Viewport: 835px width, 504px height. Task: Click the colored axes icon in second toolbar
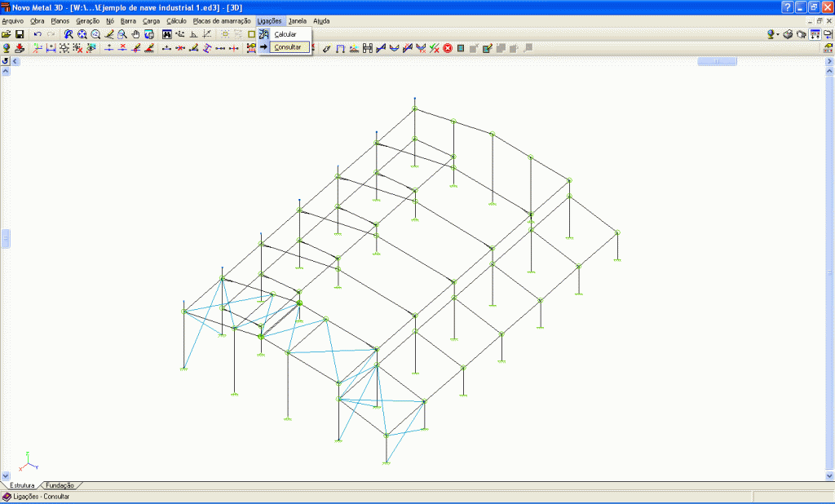pos(38,48)
